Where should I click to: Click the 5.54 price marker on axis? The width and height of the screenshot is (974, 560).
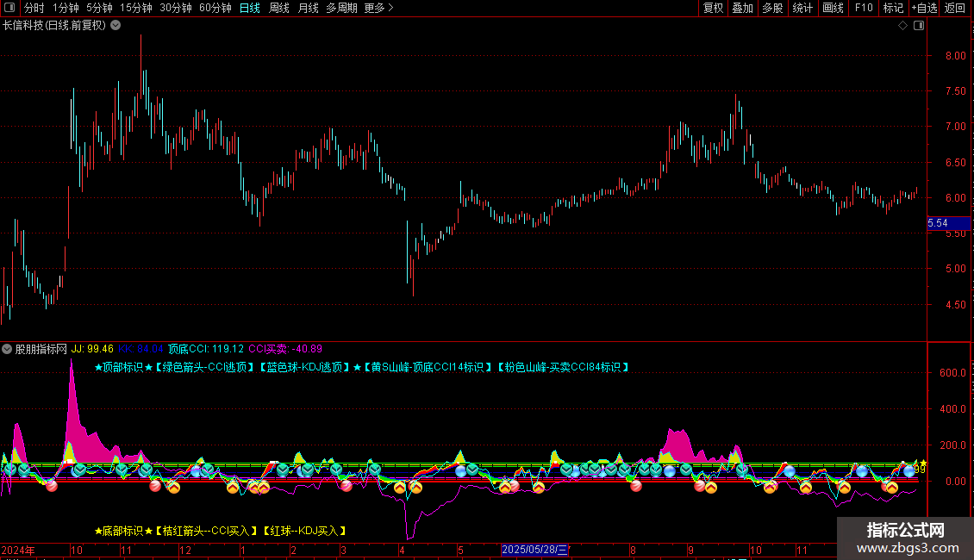click(x=948, y=223)
